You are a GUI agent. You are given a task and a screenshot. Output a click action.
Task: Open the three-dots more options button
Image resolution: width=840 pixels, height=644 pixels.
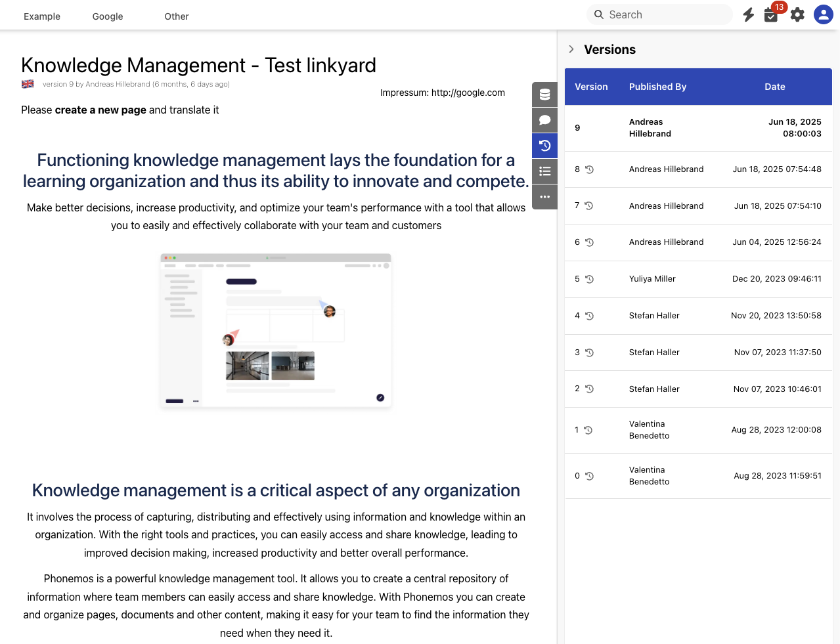[x=544, y=197]
